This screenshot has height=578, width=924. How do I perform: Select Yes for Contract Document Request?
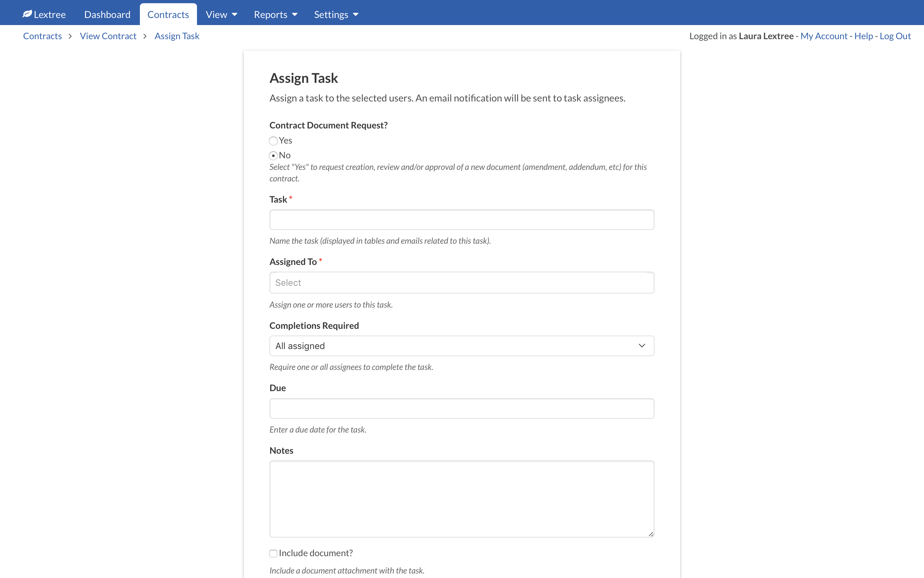[x=273, y=141]
